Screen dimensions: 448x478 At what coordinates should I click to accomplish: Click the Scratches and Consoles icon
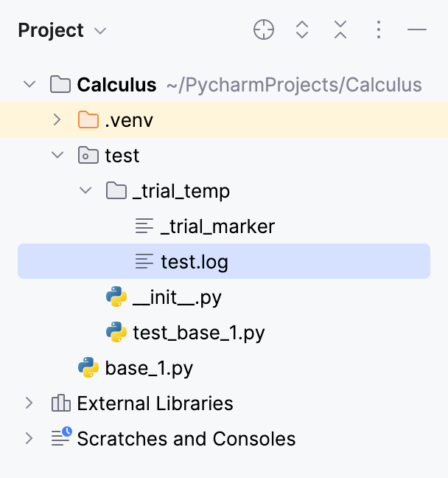click(60, 438)
